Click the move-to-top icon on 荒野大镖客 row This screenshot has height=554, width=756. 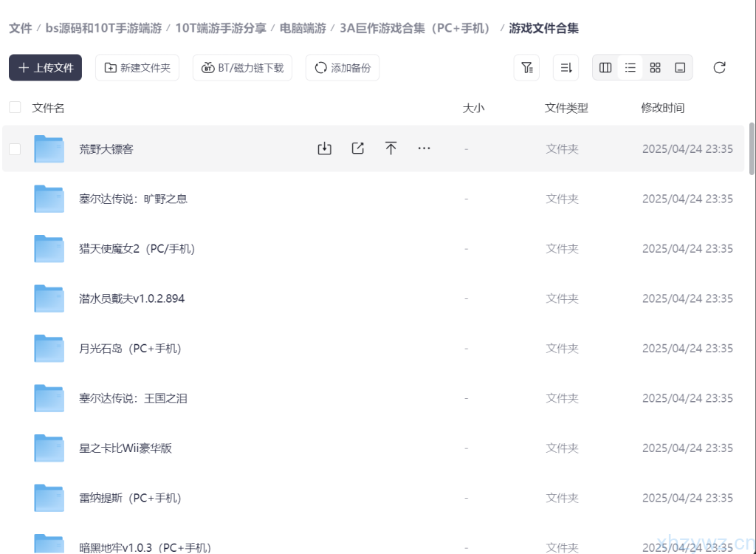pos(391,148)
